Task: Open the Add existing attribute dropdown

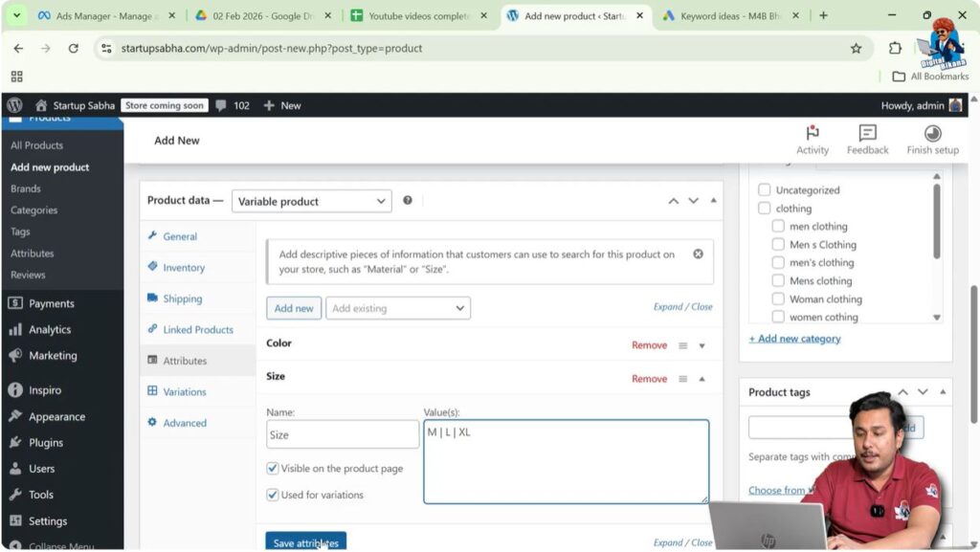Action: click(398, 308)
